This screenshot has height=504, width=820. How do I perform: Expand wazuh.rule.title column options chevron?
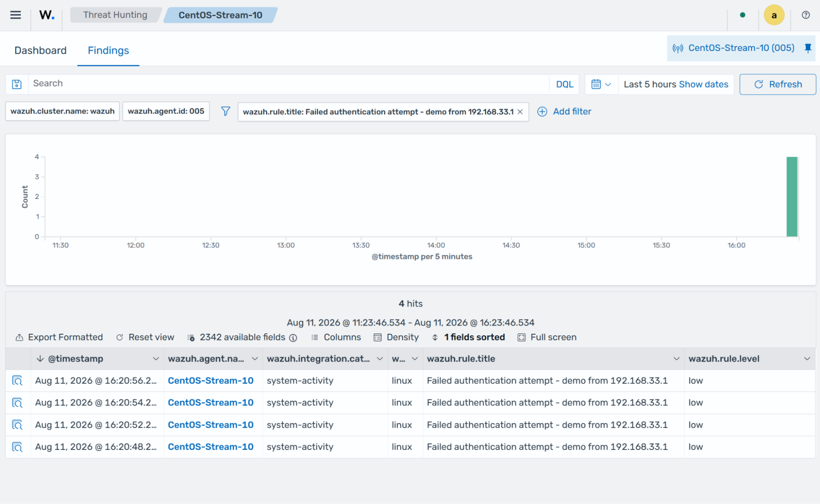coord(676,359)
